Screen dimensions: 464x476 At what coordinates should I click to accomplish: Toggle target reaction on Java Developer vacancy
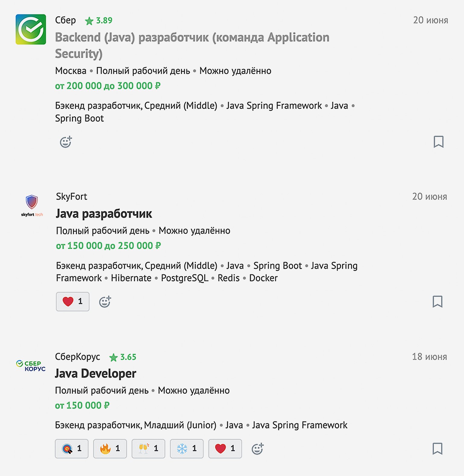[72, 449]
